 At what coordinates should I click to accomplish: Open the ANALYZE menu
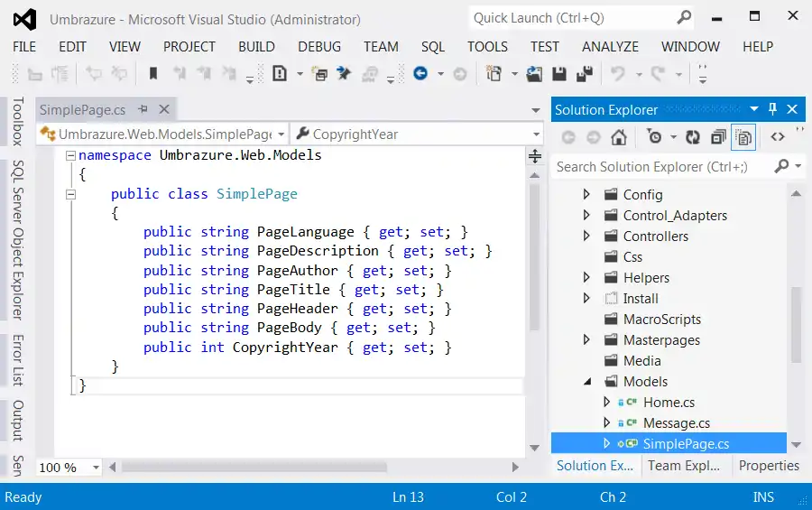pyautogui.click(x=610, y=47)
